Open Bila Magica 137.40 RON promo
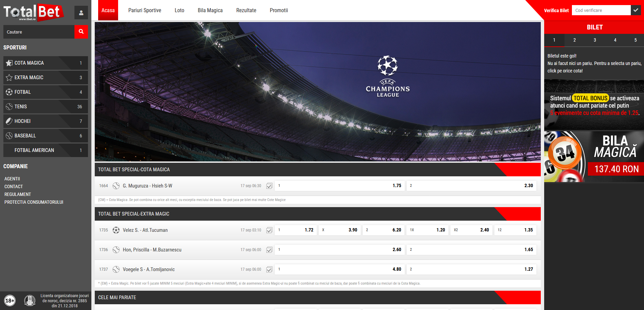Image resolution: width=644 pixels, height=310 pixels. (x=594, y=157)
